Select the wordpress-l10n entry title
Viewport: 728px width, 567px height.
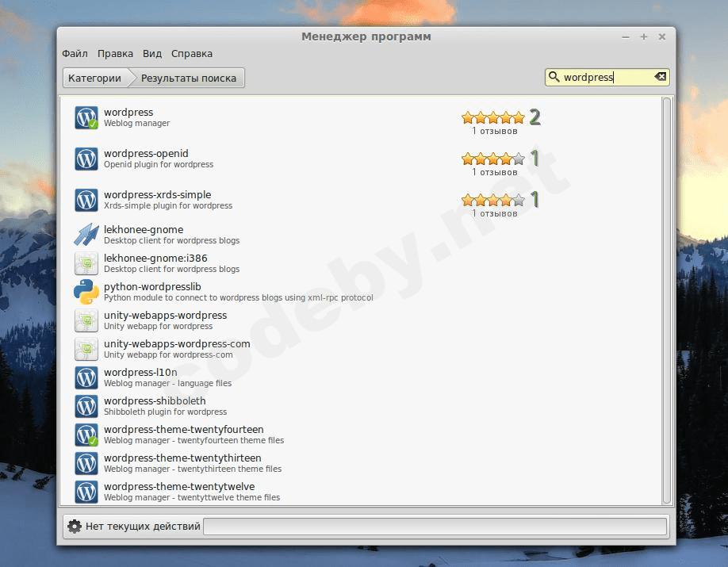click(140, 373)
